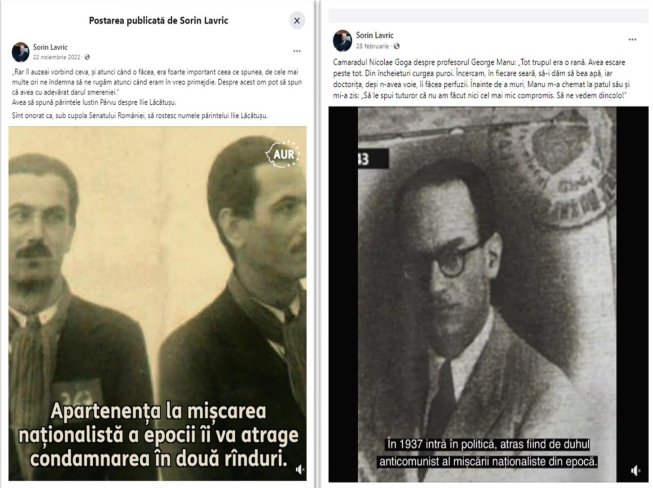Click Sorin Lavric avatar on right post
This screenshot has width=653, height=488.
click(x=342, y=41)
